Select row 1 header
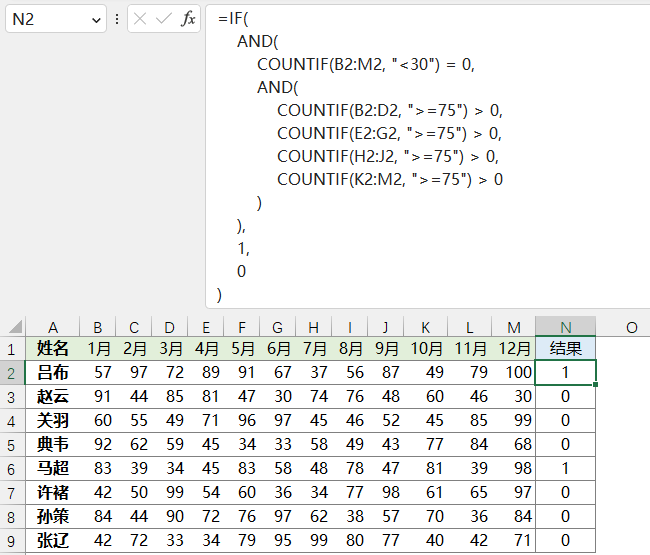Viewport: 650px width, 555px height. coord(11,349)
